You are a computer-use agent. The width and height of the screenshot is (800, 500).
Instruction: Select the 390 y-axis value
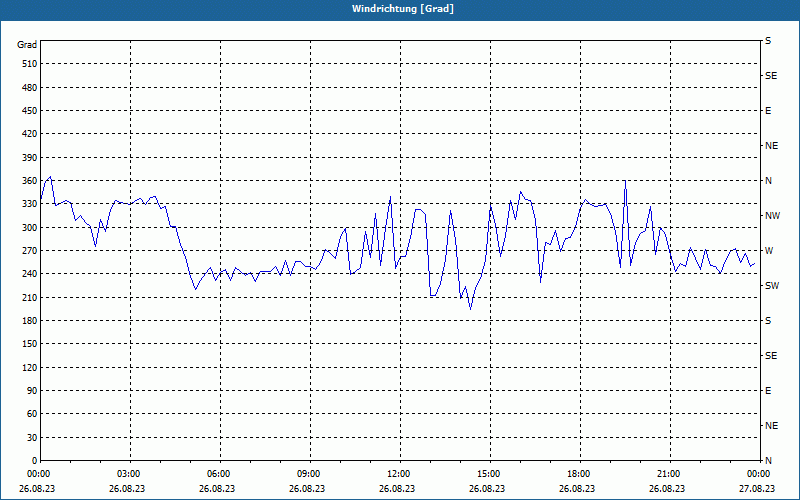point(30,158)
